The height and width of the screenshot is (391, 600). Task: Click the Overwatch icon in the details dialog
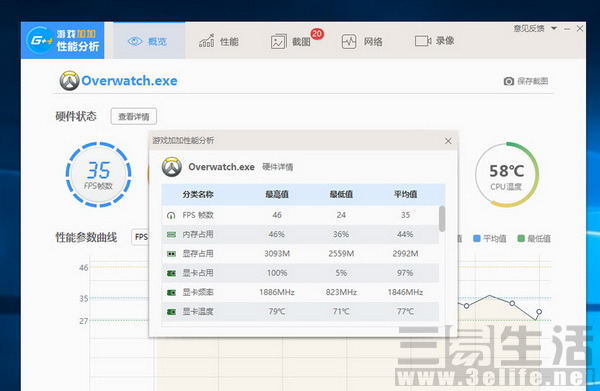171,166
